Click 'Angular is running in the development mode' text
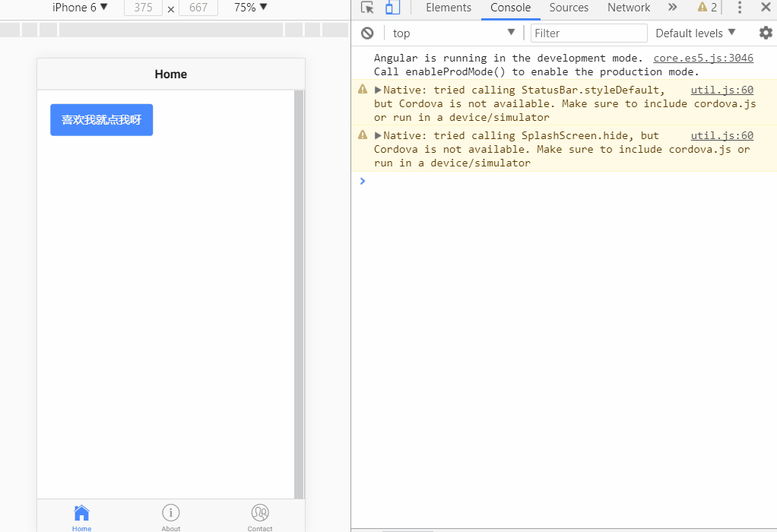 pos(508,58)
